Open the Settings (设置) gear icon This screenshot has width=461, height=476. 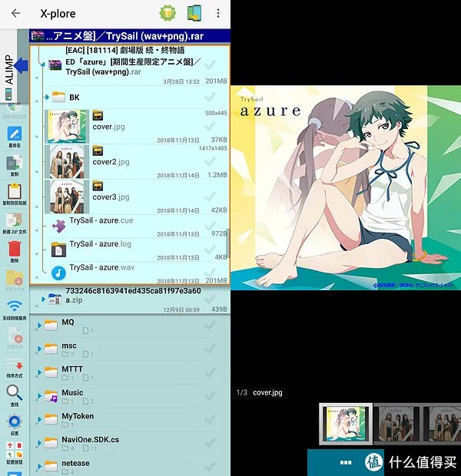14,423
